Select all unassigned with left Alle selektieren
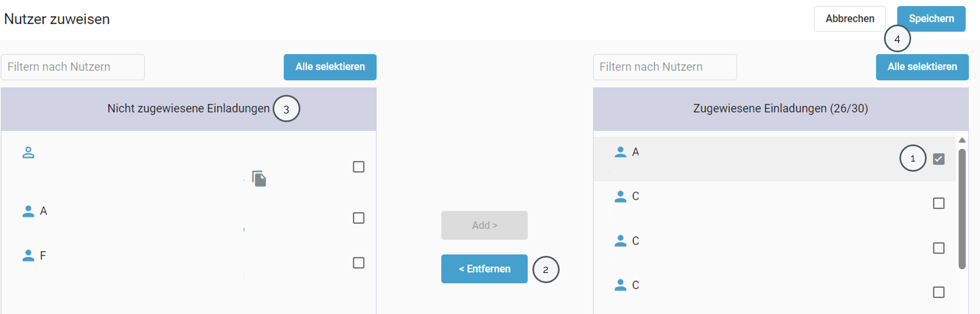Screen dimensions: 980x314 (330, 67)
